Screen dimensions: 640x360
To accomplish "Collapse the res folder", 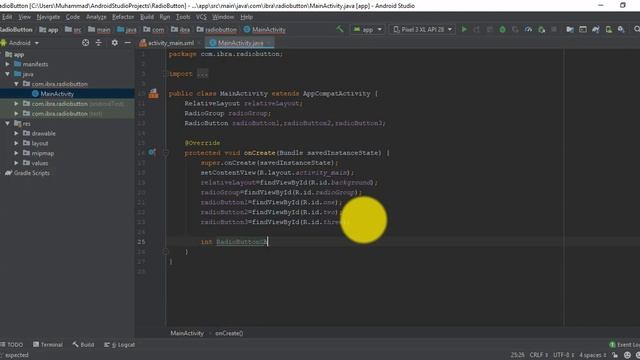I will [x=7, y=123].
